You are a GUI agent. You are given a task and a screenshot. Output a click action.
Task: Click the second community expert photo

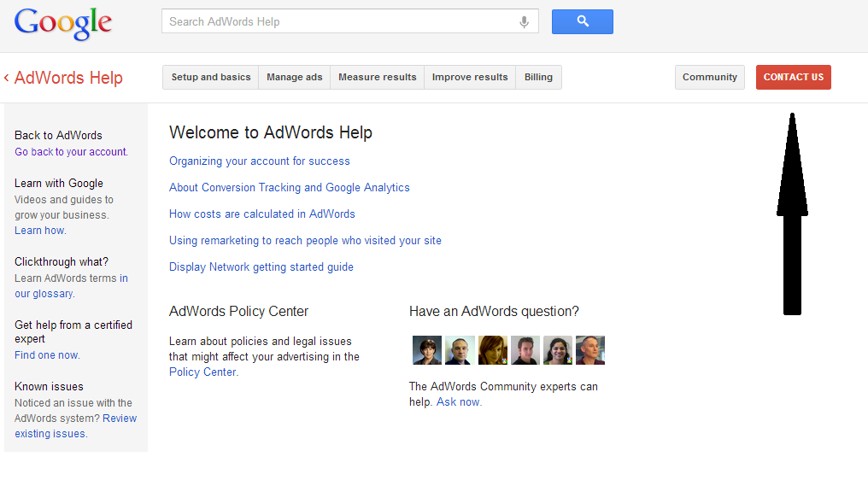click(x=460, y=350)
